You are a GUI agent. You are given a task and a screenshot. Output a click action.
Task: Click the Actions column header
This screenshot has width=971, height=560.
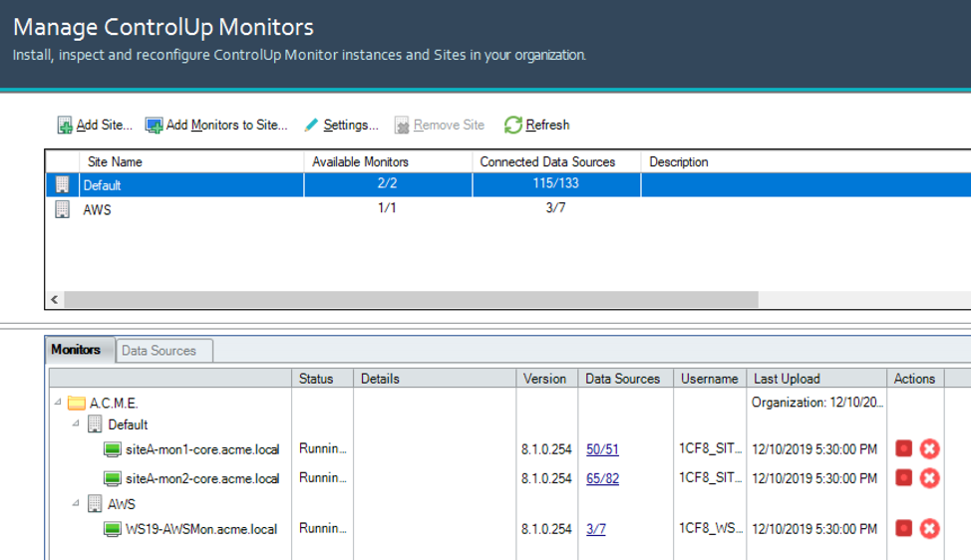[915, 379]
